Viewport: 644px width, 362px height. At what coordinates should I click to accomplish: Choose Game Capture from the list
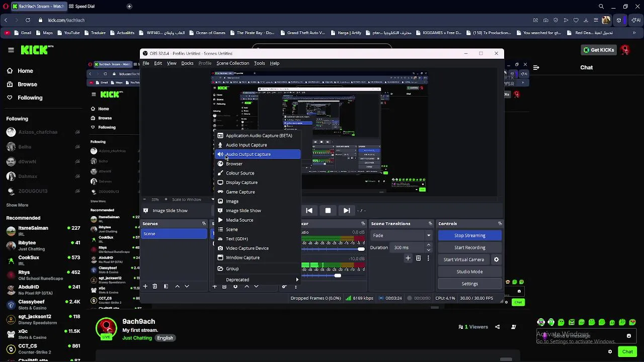click(258, 192)
